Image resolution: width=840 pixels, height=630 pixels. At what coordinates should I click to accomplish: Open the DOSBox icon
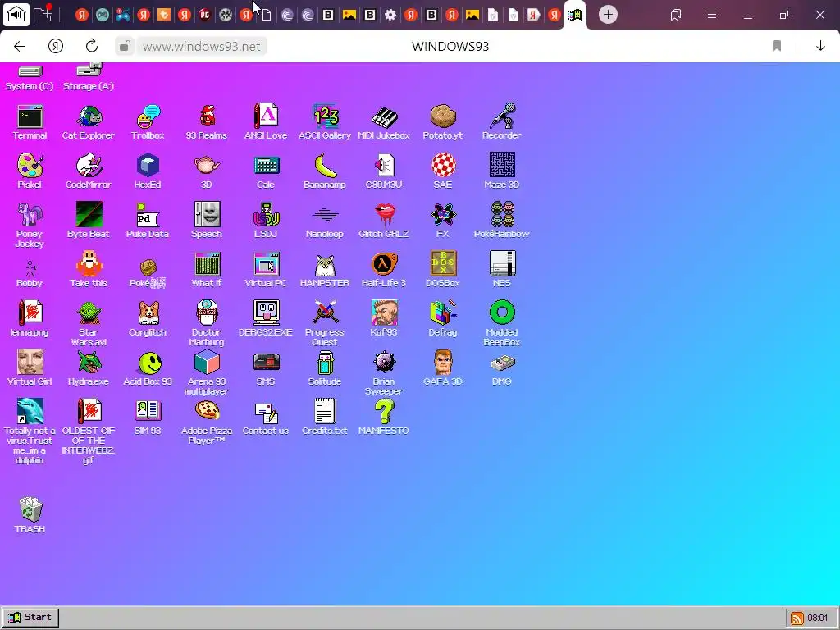pyautogui.click(x=443, y=270)
